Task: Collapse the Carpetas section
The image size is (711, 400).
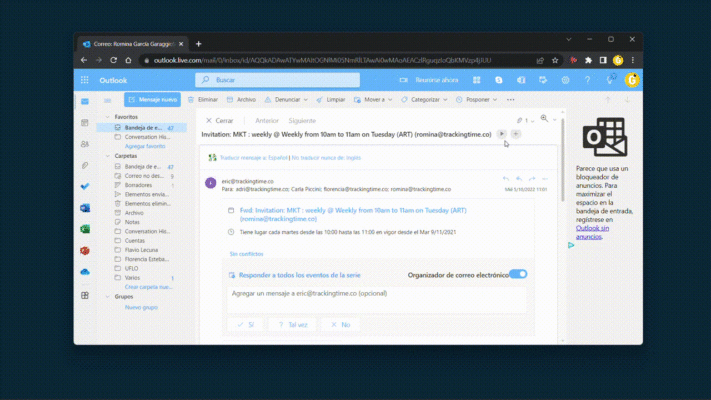Action: (107, 156)
